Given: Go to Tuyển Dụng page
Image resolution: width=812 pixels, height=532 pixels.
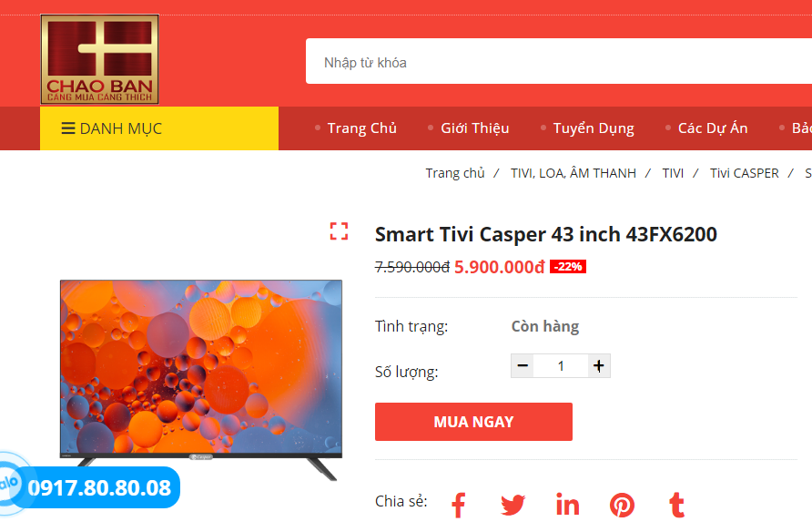Looking at the screenshot, I should (594, 128).
